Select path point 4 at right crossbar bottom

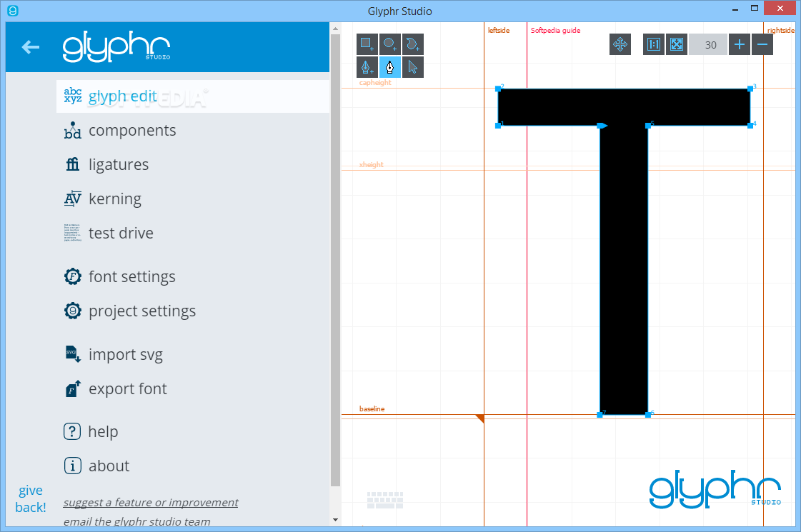click(x=750, y=126)
